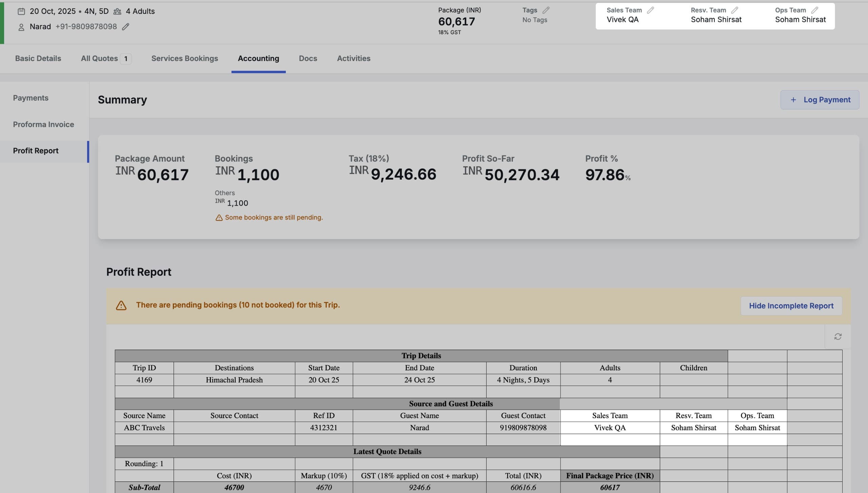Click the All Quotes count badge

pos(125,58)
